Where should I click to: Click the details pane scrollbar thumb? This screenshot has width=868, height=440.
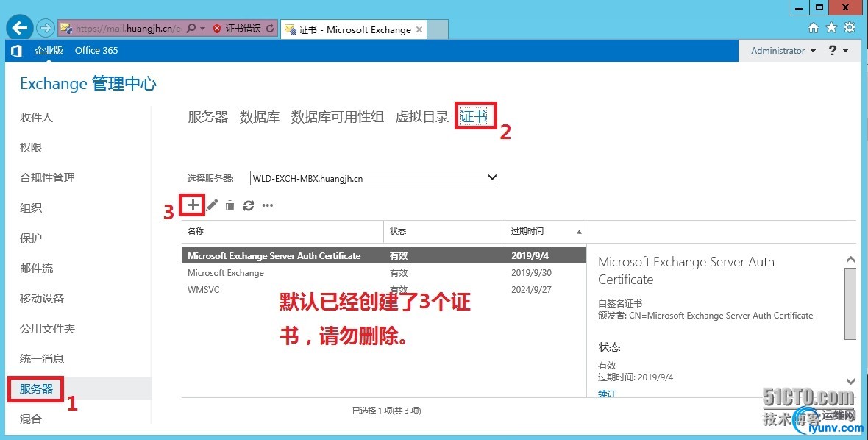pyautogui.click(x=850, y=303)
